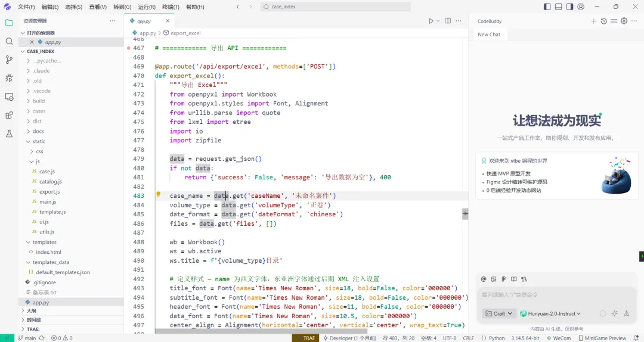Open the Hunyuan-2.0-Instruct model dropdown

pos(550,313)
